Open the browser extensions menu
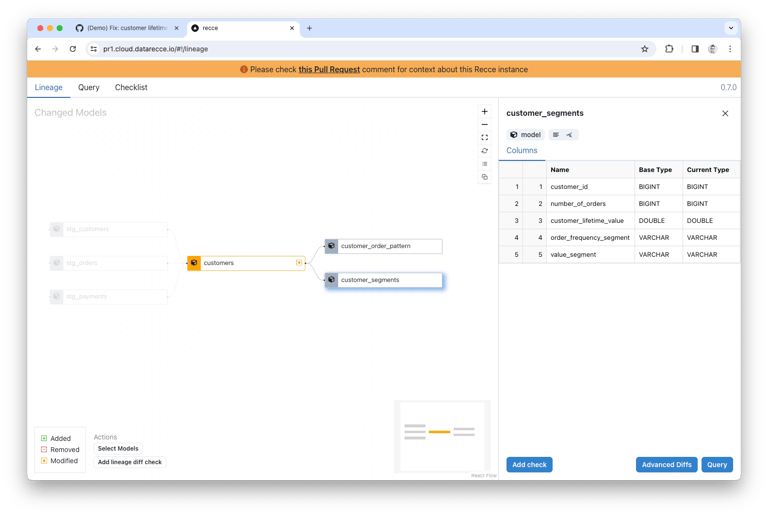 coord(669,49)
